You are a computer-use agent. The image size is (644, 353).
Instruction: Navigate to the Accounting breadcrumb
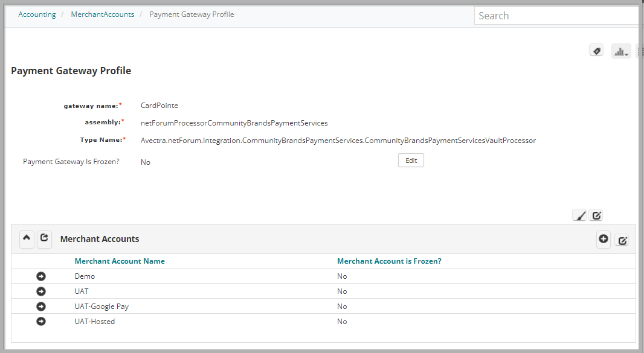(x=37, y=14)
